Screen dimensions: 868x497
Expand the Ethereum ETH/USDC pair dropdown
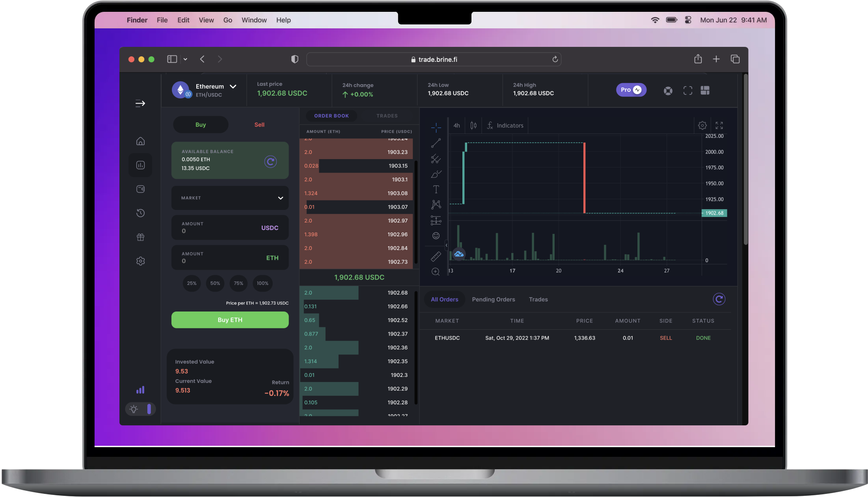point(233,87)
